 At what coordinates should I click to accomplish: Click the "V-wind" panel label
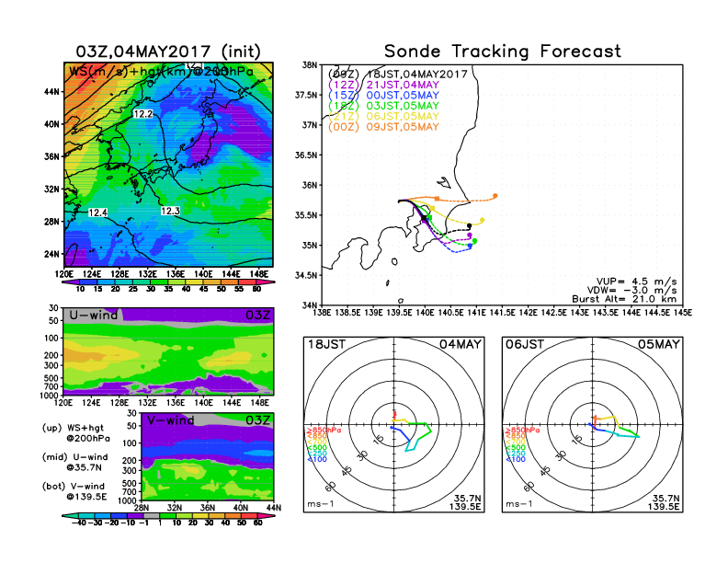coord(170,420)
